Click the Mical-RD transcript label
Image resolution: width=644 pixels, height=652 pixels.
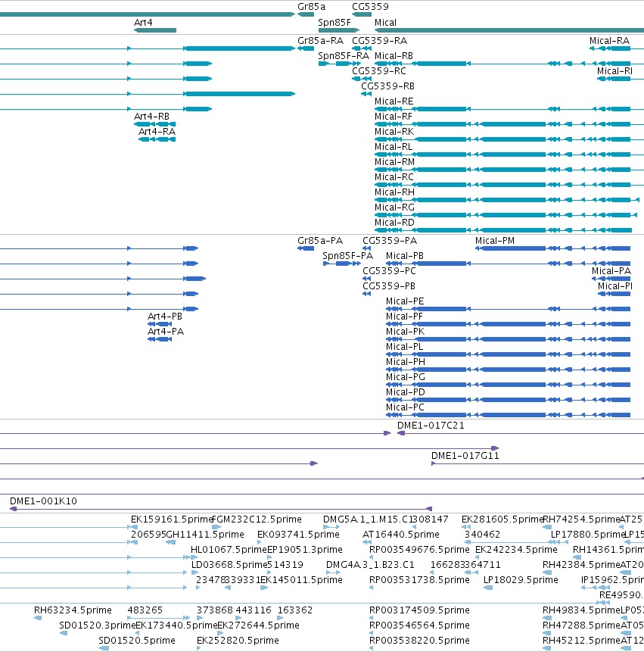(394, 223)
